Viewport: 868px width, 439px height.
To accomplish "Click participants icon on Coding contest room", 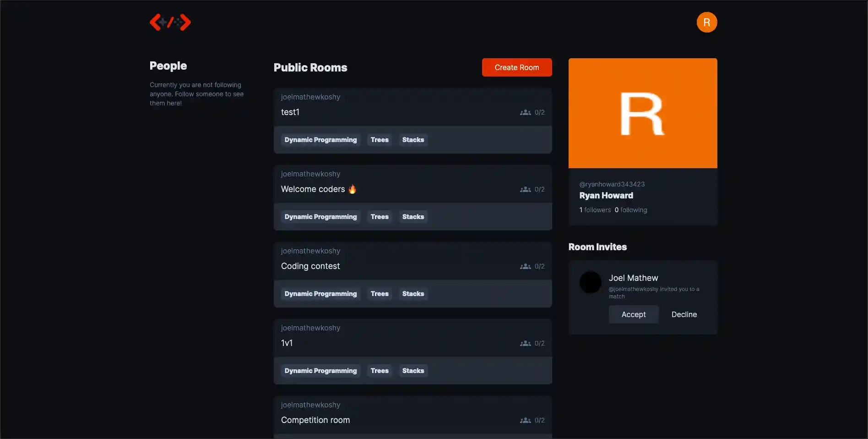I will [525, 266].
